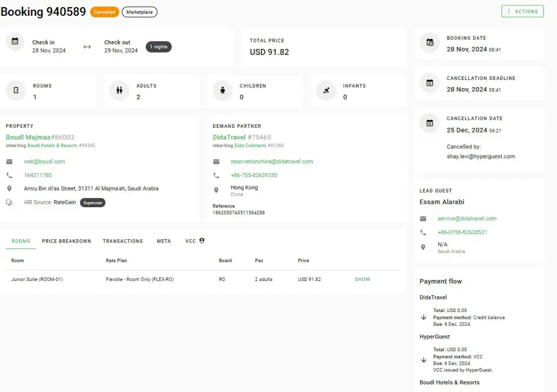This screenshot has height=392, width=557.
Task: Click the +86-0755-82628521 phone link
Action: (x=462, y=232)
